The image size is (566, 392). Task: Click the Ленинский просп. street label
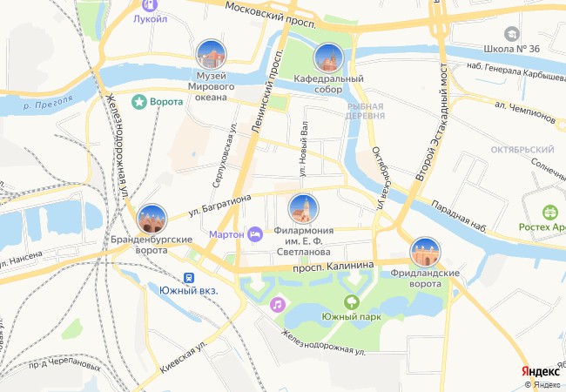coord(266,91)
